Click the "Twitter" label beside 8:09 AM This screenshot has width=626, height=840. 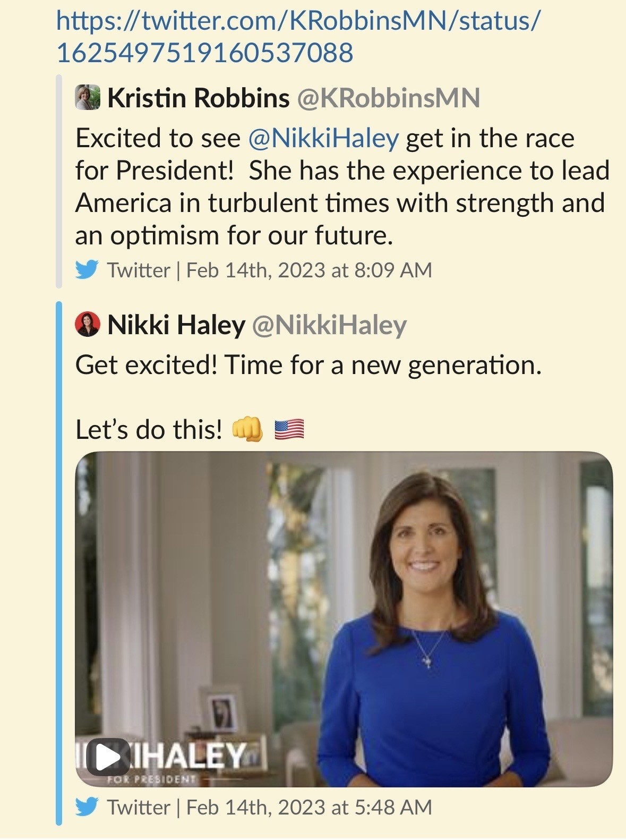click(138, 270)
